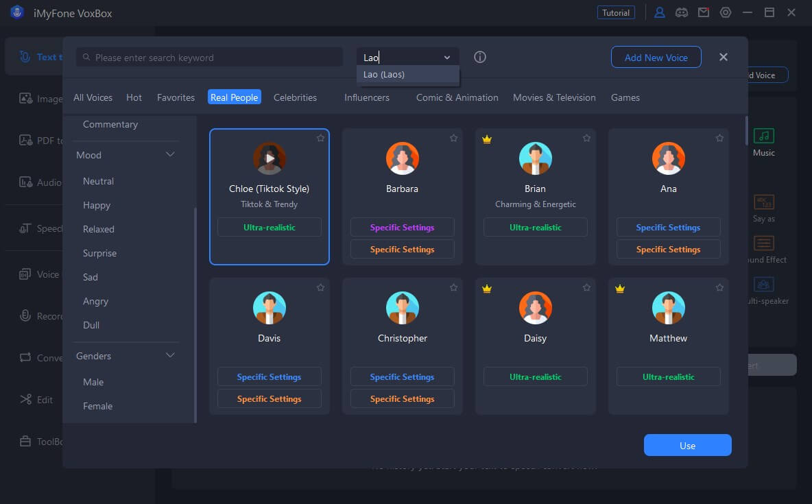Open the Tutorial button
Screen dimensions: 812x504
click(x=616, y=12)
